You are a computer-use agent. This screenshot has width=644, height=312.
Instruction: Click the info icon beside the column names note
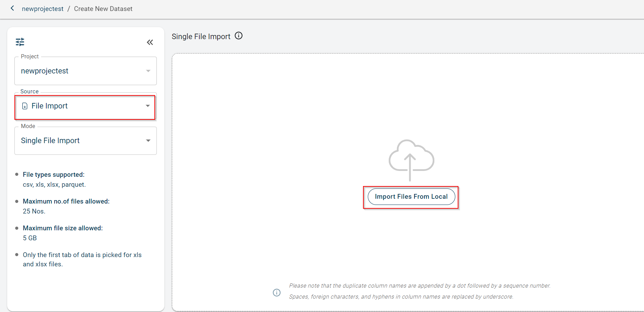pyautogui.click(x=277, y=292)
